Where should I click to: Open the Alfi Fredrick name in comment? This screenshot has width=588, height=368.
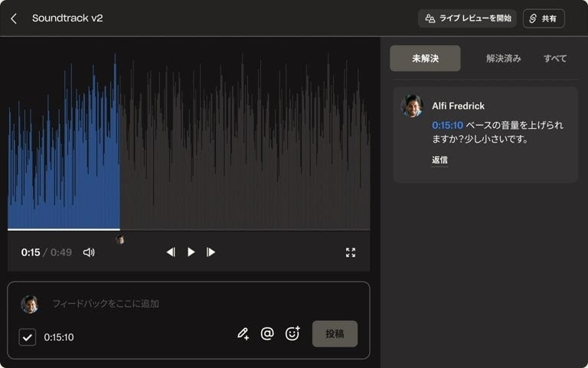click(459, 106)
